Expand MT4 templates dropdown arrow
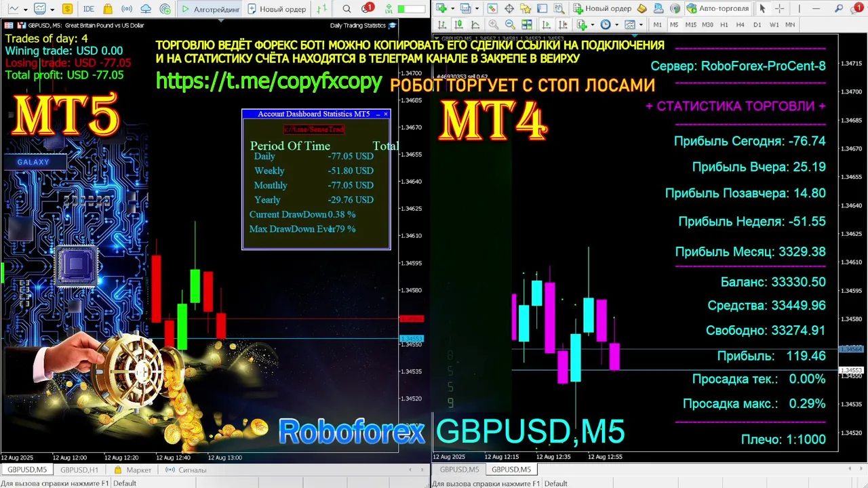The width and height of the screenshot is (868, 488). pos(641,24)
